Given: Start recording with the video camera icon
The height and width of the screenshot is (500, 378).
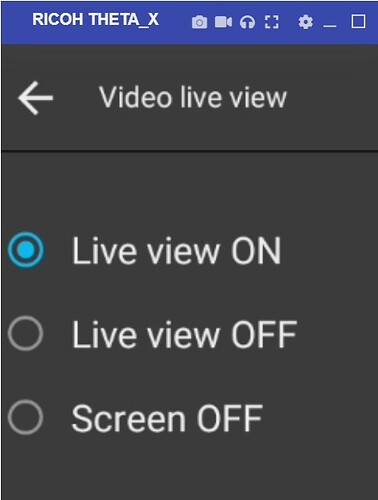Looking at the screenshot, I should (223, 22).
